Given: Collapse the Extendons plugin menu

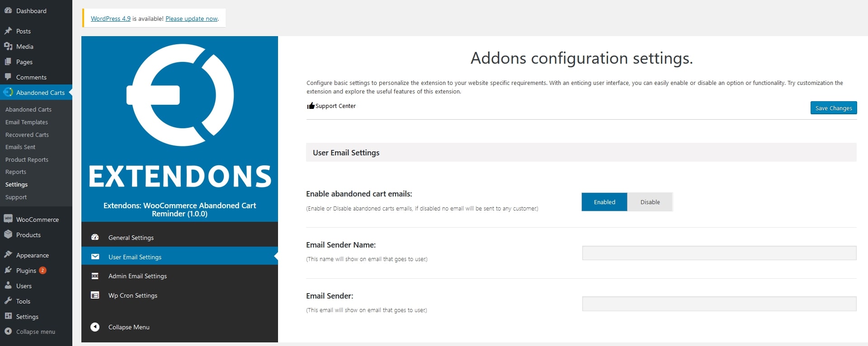Looking at the screenshot, I should point(128,327).
